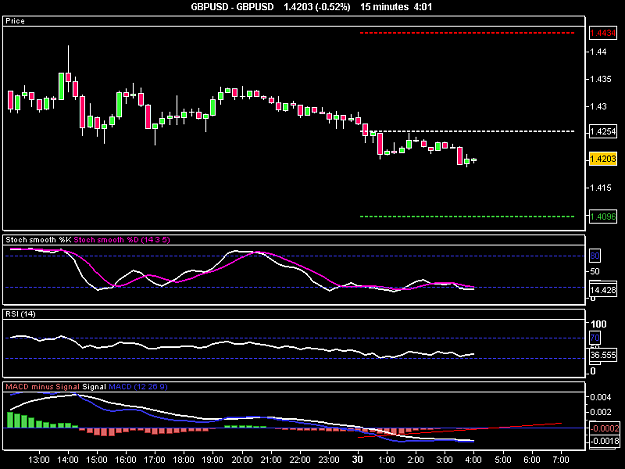Screen dimensions: 625x469
Task: Click the red trendline in the MACD panel
Action: coord(460,430)
